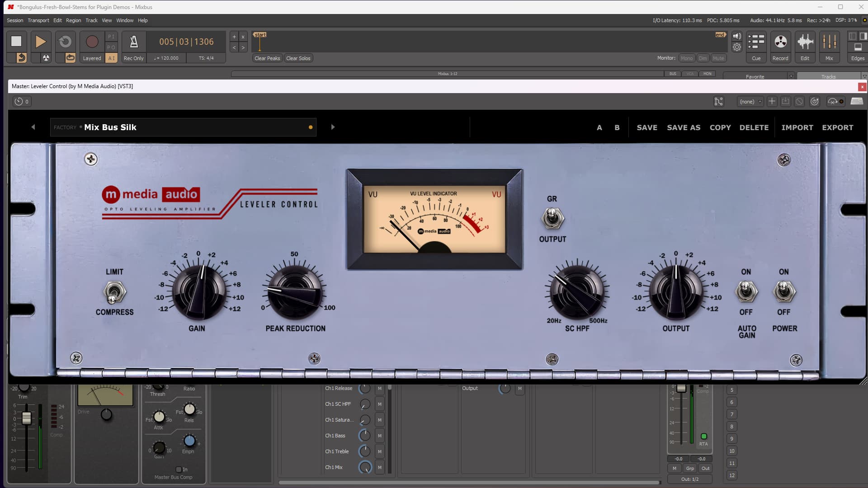Click the loop playback icon button
This screenshot has width=868, height=488.
(65, 41)
